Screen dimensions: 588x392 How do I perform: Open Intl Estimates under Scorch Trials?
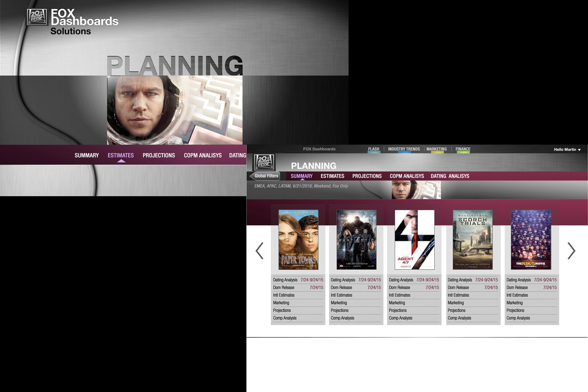[x=473, y=295]
